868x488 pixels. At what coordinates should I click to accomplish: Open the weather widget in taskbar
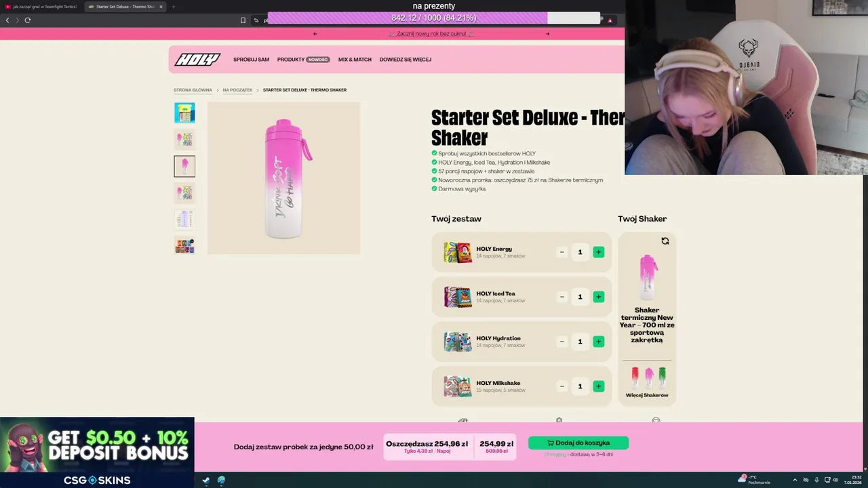click(x=754, y=480)
